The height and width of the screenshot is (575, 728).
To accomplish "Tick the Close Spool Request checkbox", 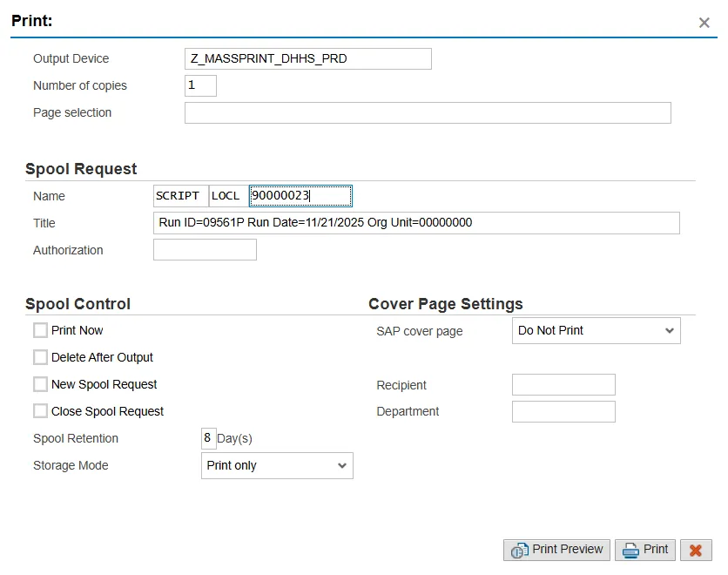I will point(40,411).
